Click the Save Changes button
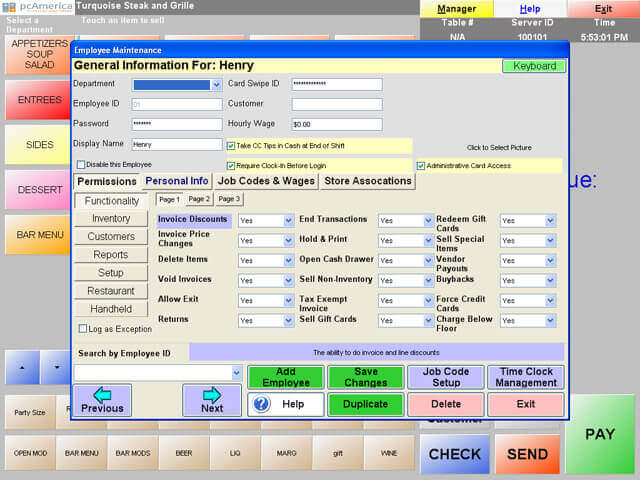Image resolution: width=640 pixels, height=480 pixels. pyautogui.click(x=365, y=377)
